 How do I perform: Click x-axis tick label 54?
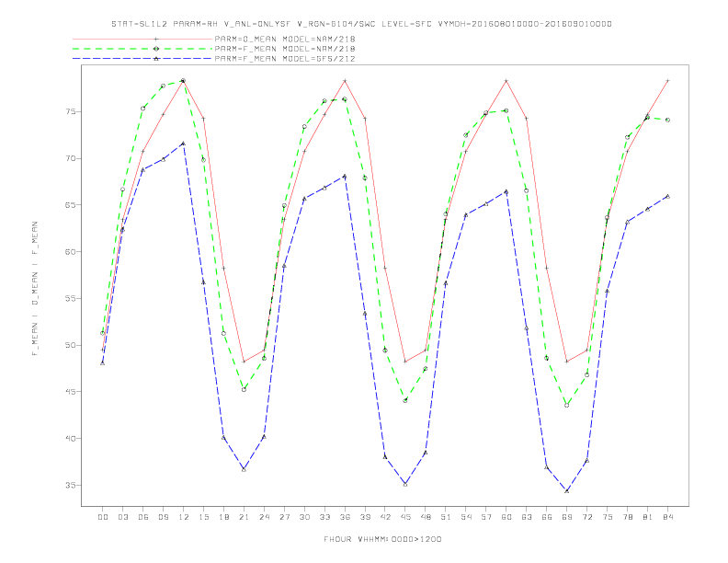pyautogui.click(x=466, y=517)
